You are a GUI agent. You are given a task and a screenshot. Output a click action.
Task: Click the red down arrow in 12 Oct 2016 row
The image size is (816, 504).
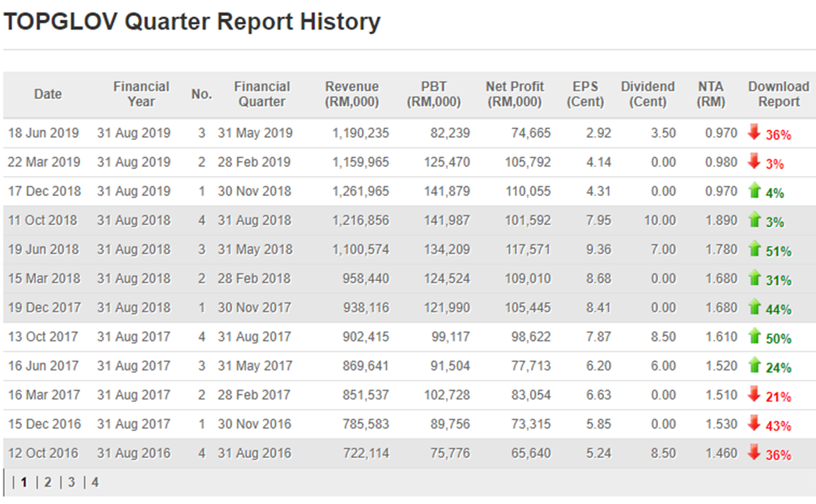point(754,452)
